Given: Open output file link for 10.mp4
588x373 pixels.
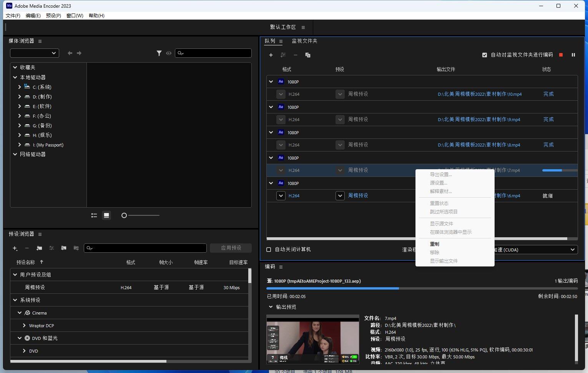Looking at the screenshot, I should [480, 94].
